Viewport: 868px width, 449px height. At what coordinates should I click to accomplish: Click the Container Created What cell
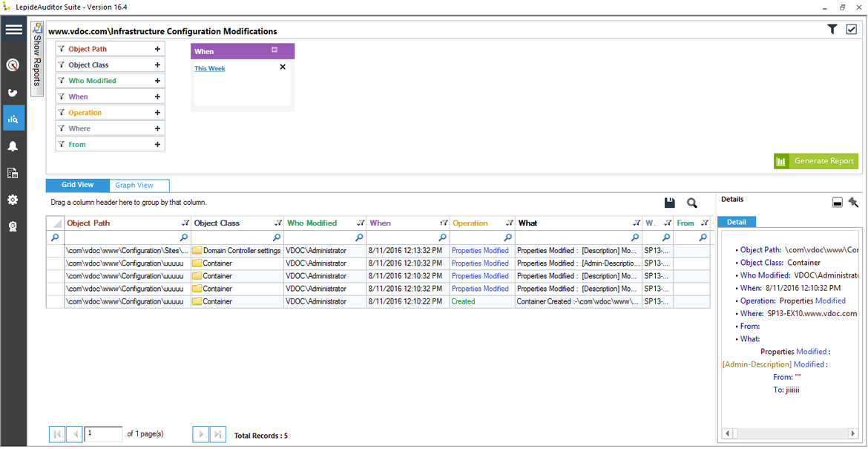click(579, 302)
